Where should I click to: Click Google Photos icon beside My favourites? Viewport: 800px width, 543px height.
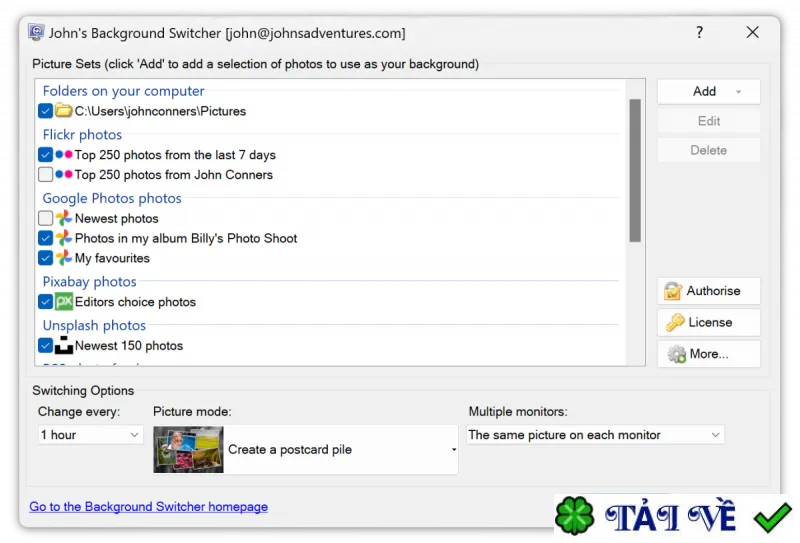coord(63,258)
